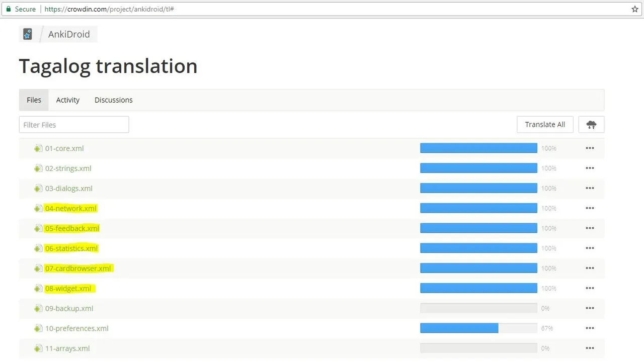Click the AnkiDroid project logo icon

point(28,34)
